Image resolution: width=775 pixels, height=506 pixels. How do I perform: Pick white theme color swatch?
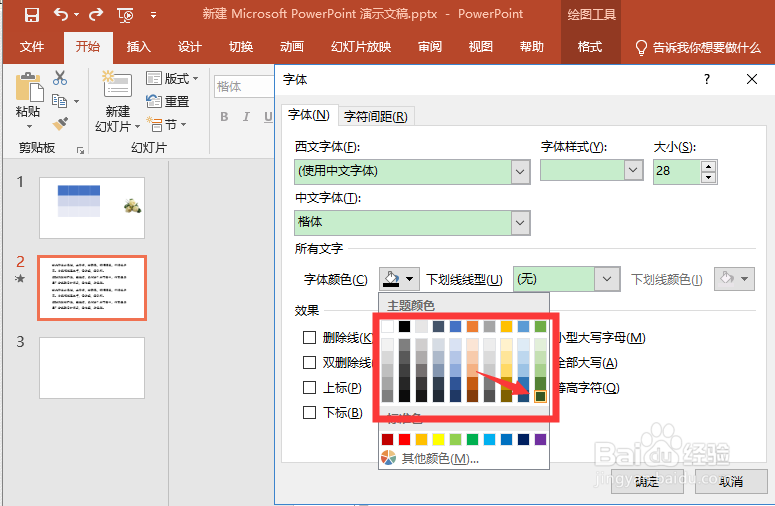click(388, 326)
